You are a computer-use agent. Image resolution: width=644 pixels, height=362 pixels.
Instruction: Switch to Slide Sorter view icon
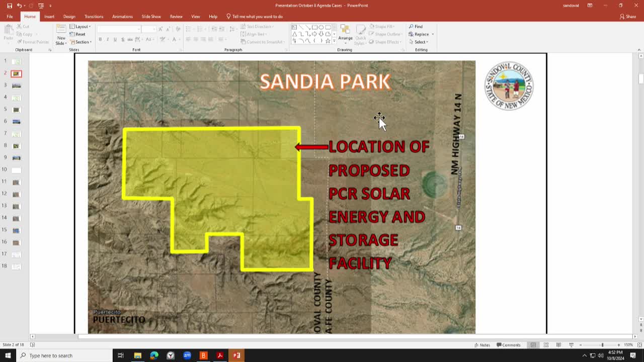546,345
